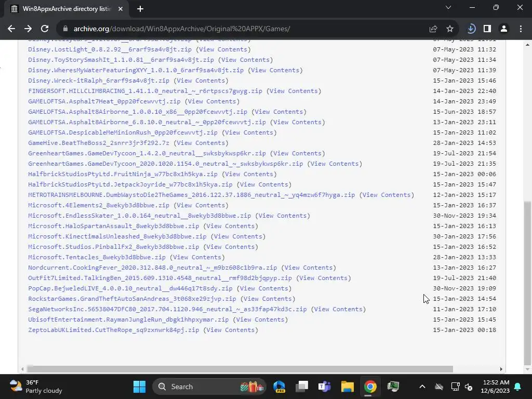Open the weather widget showing 36°F
This screenshot has height=399, width=532.
36,387
